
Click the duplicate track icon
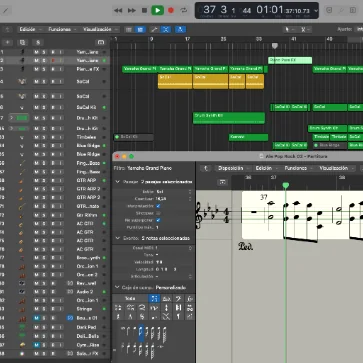click(x=22, y=42)
